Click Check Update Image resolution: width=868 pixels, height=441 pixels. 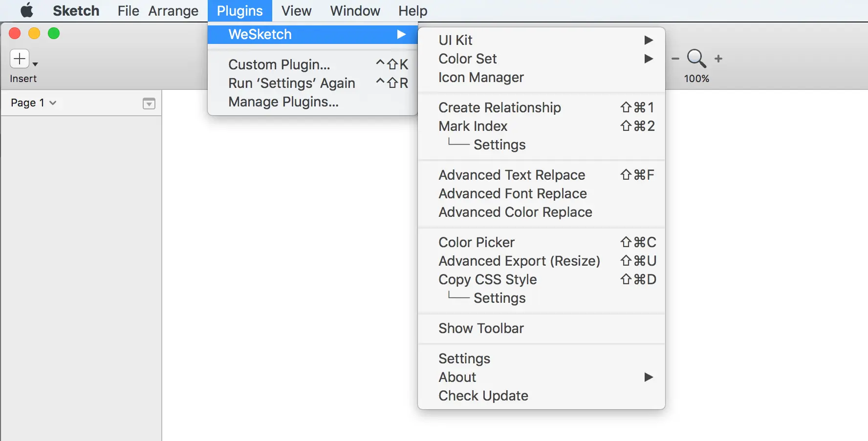pos(483,396)
